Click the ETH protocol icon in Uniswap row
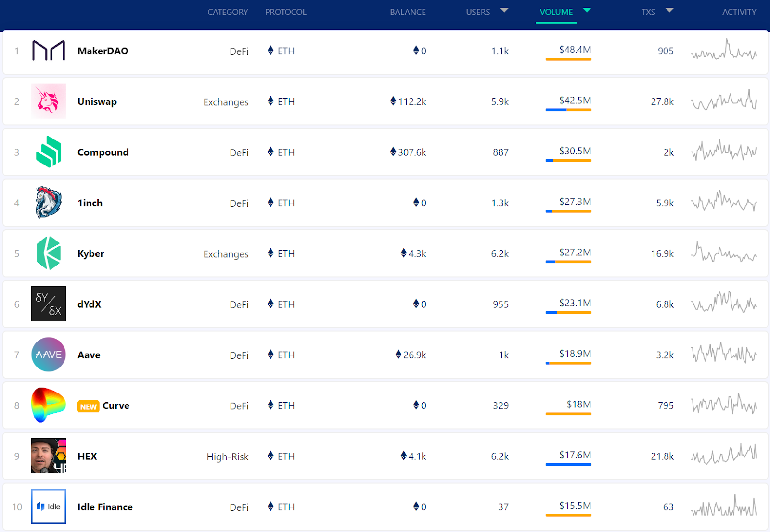 pos(270,101)
